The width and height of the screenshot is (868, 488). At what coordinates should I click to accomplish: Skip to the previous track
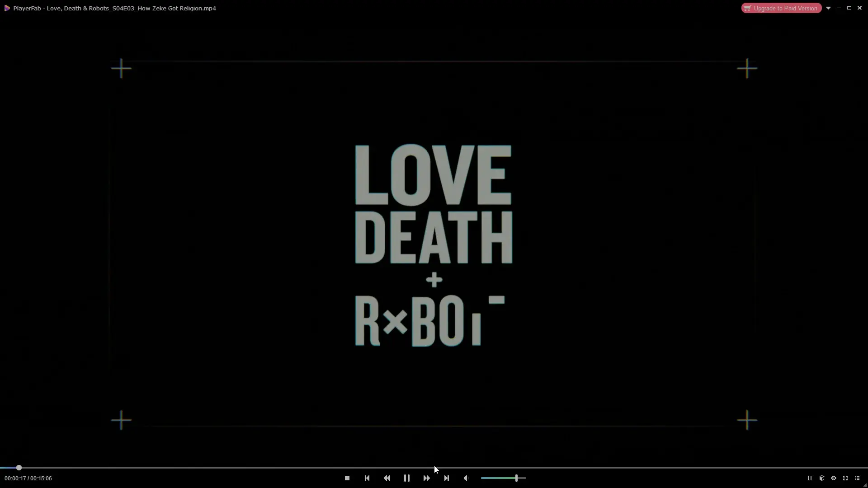coord(367,478)
